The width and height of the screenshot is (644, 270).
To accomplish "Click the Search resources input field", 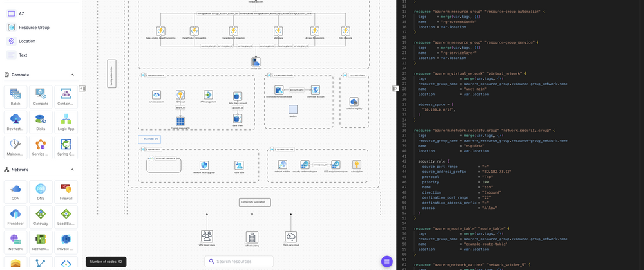I will pyautogui.click(x=240, y=261).
